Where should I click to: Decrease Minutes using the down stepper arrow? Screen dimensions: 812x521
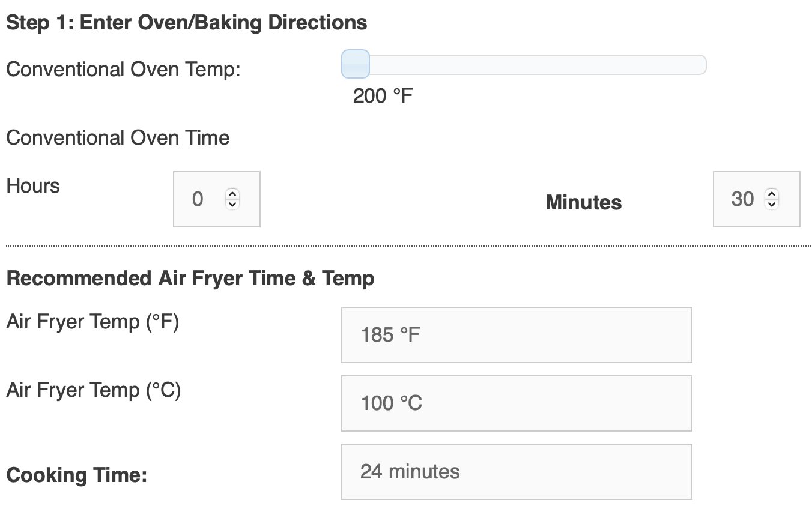pyautogui.click(x=772, y=205)
